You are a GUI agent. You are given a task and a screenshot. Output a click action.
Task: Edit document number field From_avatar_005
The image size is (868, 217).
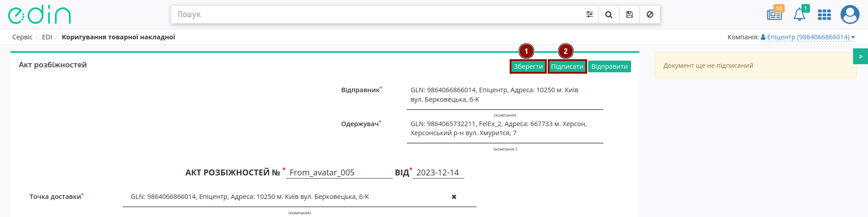[339, 172]
